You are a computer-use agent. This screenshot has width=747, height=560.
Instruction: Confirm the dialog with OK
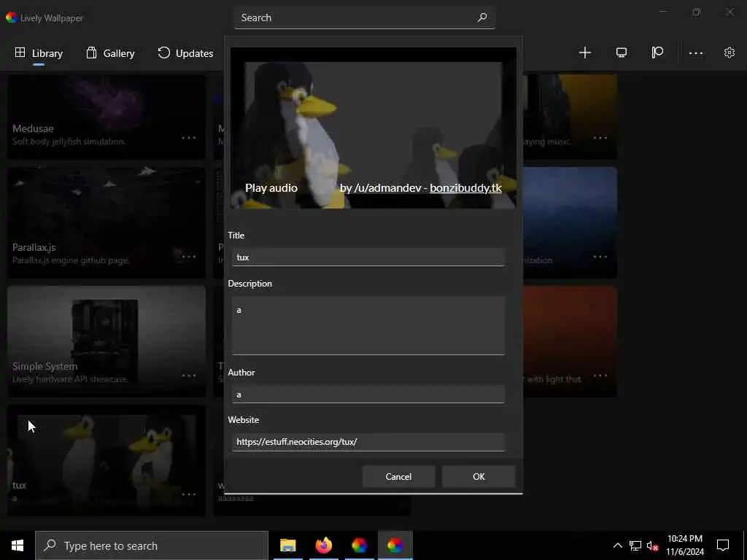pyautogui.click(x=479, y=477)
